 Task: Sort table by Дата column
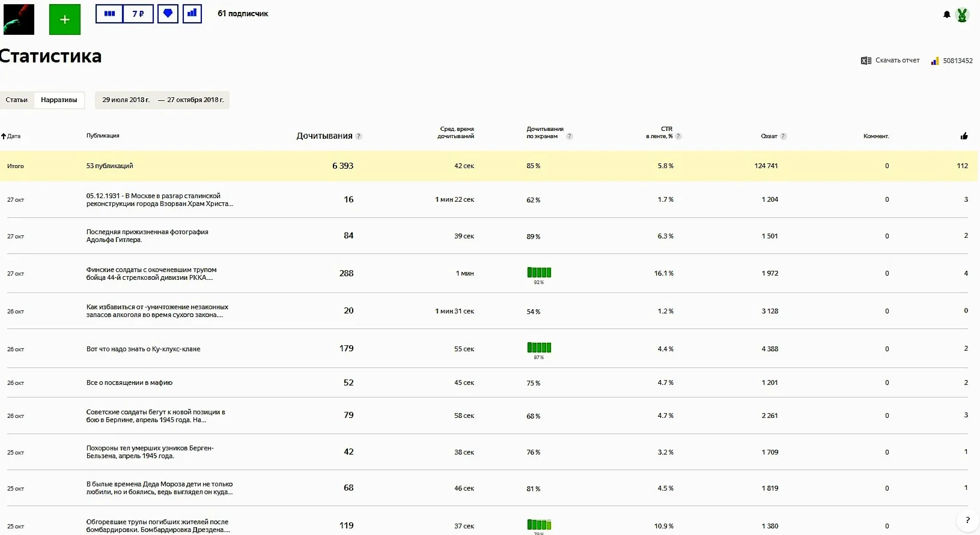[11, 136]
